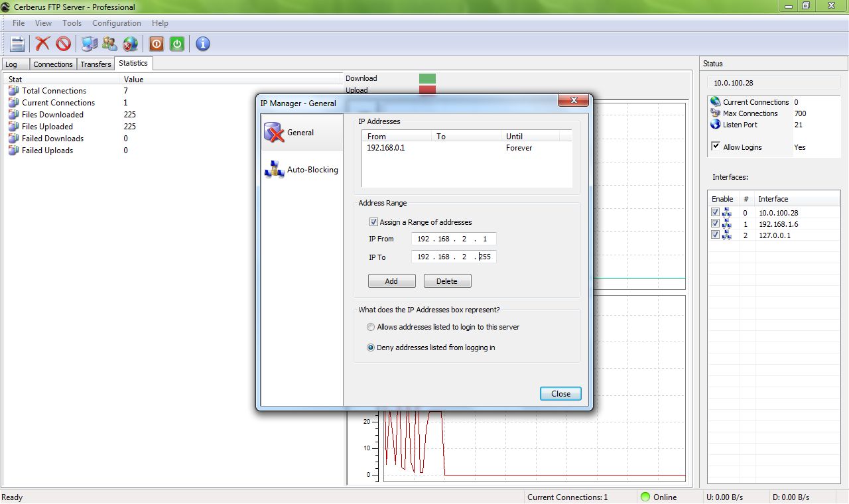The width and height of the screenshot is (849, 504).
Task: Click network icon for interface 192.168.1.6
Action: point(727,224)
